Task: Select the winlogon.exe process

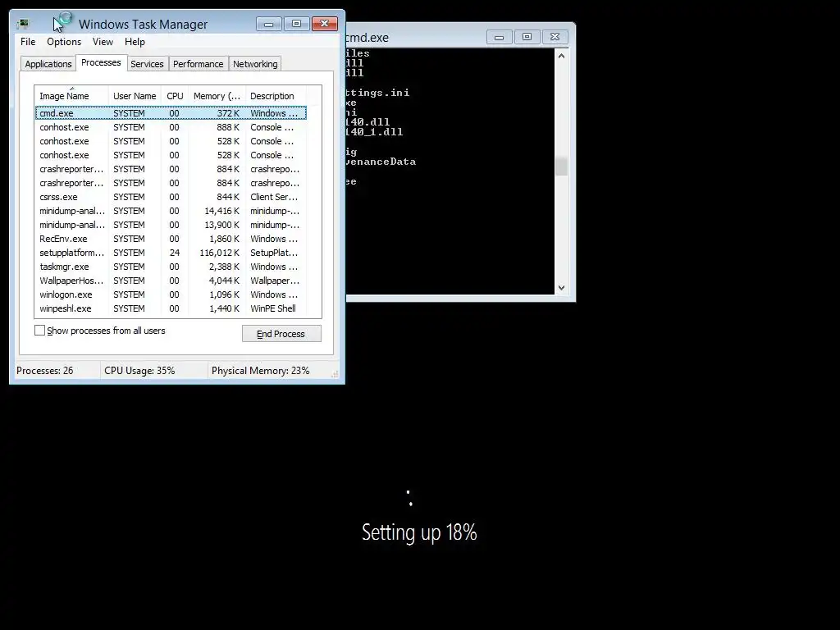Action: (171, 294)
